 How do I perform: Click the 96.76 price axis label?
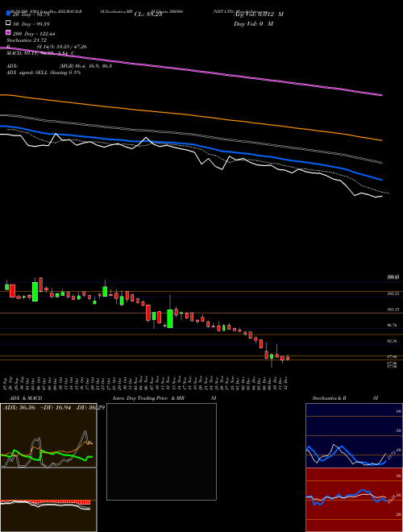click(393, 325)
